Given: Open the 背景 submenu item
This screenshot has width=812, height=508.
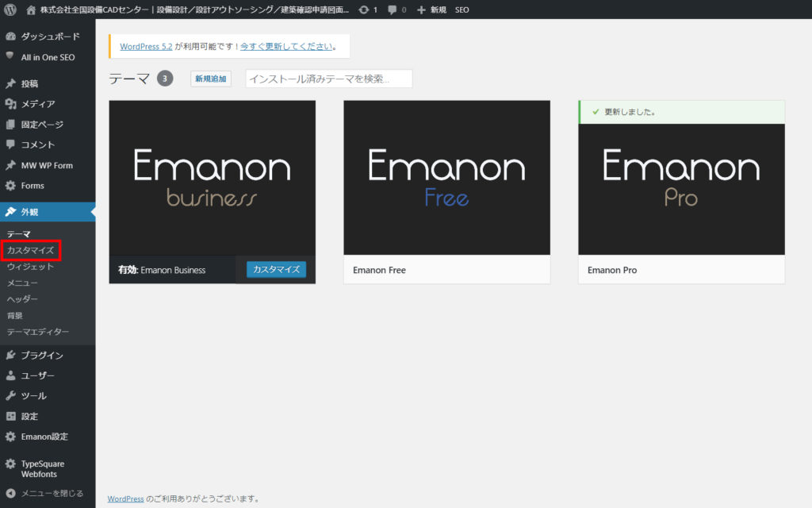Looking at the screenshot, I should (14, 316).
